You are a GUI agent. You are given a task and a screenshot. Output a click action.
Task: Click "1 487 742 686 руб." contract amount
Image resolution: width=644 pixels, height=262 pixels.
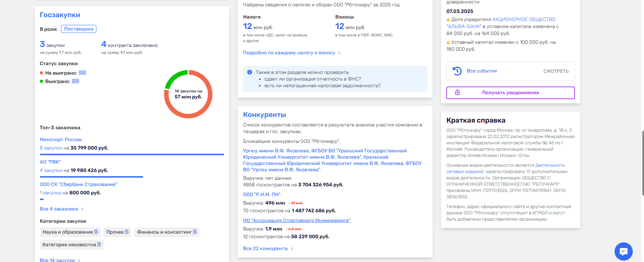pyautogui.click(x=314, y=211)
